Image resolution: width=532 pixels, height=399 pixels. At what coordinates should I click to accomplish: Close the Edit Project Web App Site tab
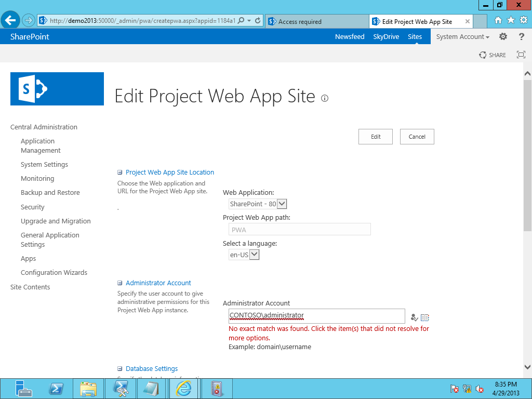tap(468, 21)
